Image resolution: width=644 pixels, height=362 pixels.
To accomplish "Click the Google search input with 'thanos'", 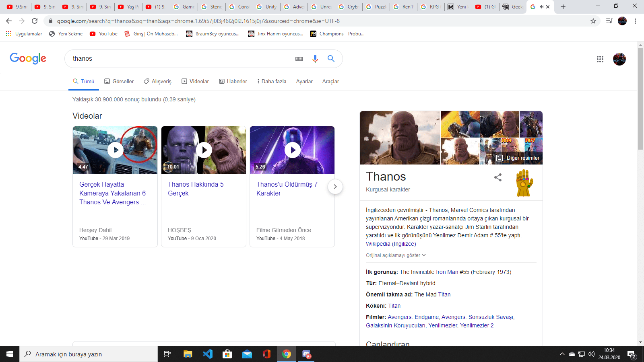I will (181, 59).
